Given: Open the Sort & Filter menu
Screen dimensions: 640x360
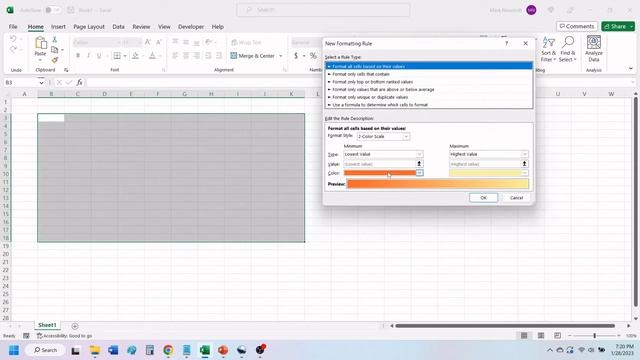Looking at the screenshot, I should click(549, 49).
